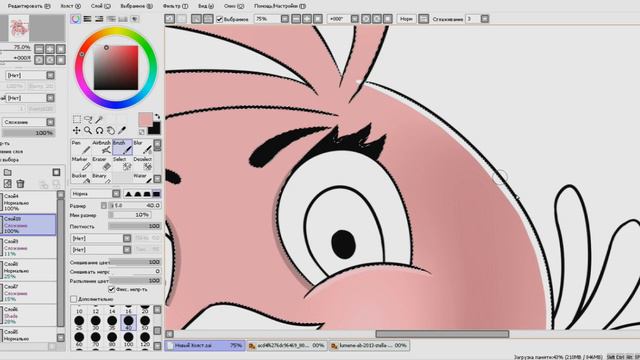Open the Окно menu
Image resolution: width=640 pixels, height=360 pixels.
coord(234,6)
